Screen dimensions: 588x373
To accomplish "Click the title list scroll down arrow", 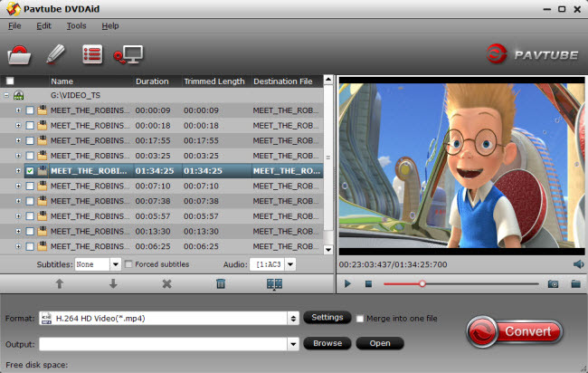I will (x=328, y=250).
